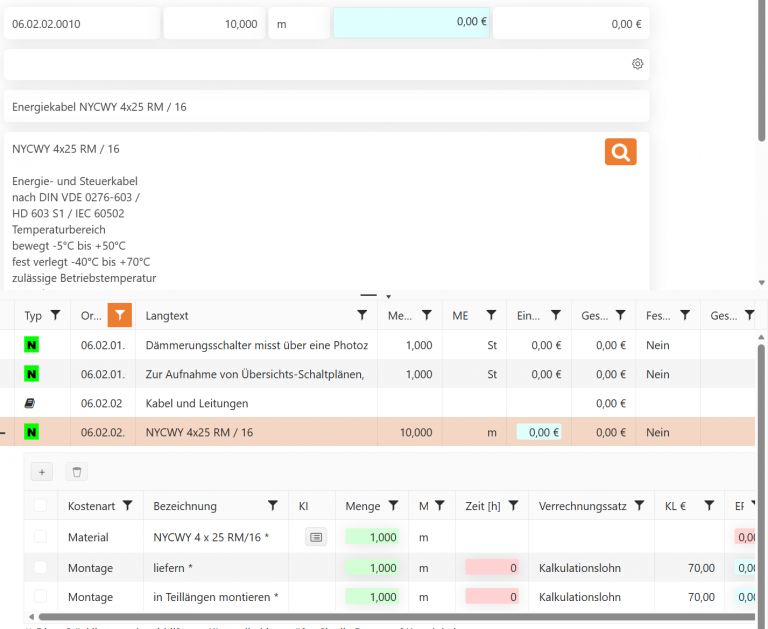
Task: Click the highlighted blue 0,00 € price field
Action: point(410,23)
